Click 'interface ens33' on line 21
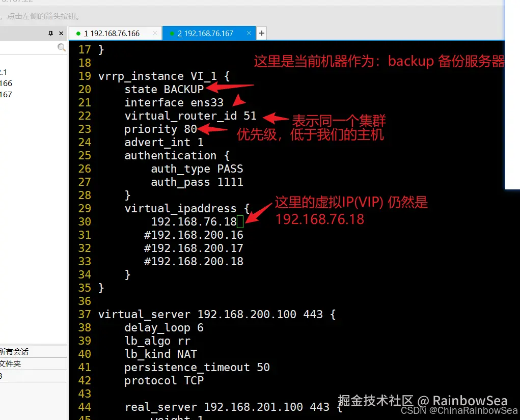This screenshot has width=520, height=420. click(x=174, y=102)
